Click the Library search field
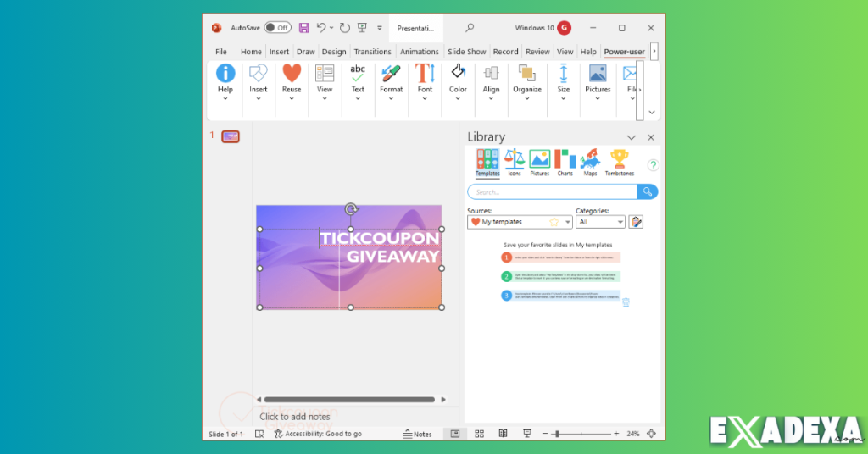The image size is (868, 454). click(553, 192)
